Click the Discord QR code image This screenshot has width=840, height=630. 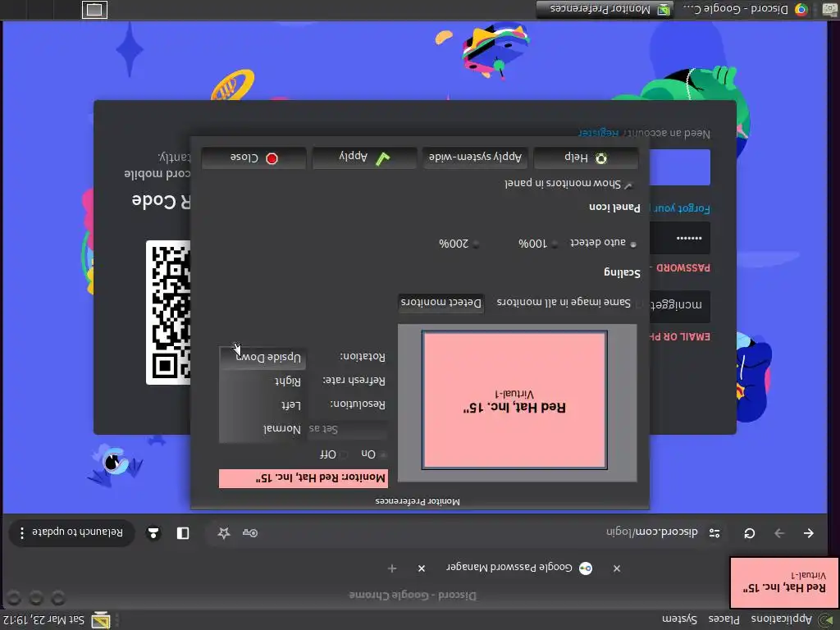click(x=168, y=313)
